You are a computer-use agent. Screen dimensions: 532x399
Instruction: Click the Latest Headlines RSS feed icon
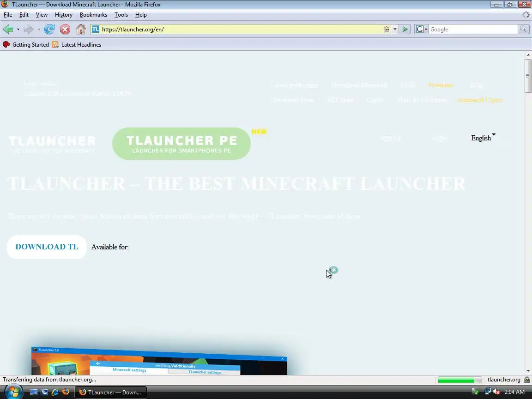(55, 44)
